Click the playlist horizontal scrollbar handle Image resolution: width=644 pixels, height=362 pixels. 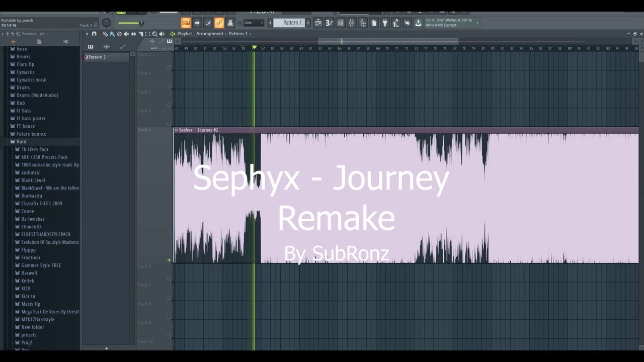[388, 41]
